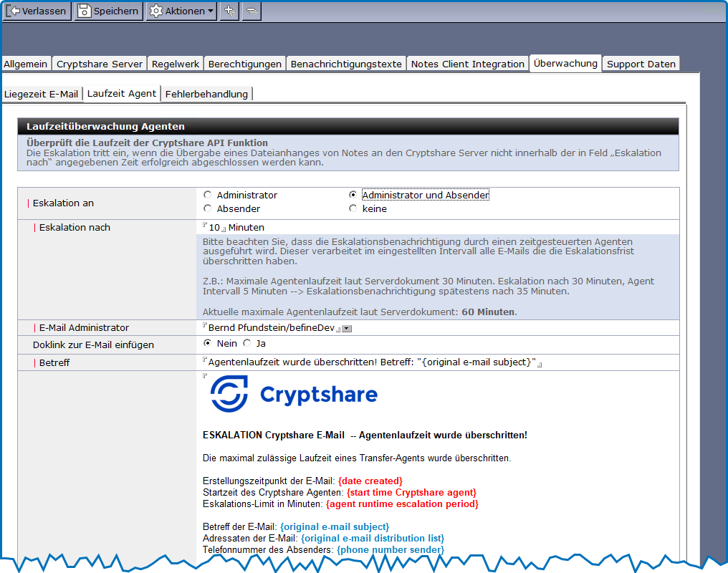Image resolution: width=728 pixels, height=573 pixels.
Task: Set Doklink option to Ja
Action: [x=247, y=344]
